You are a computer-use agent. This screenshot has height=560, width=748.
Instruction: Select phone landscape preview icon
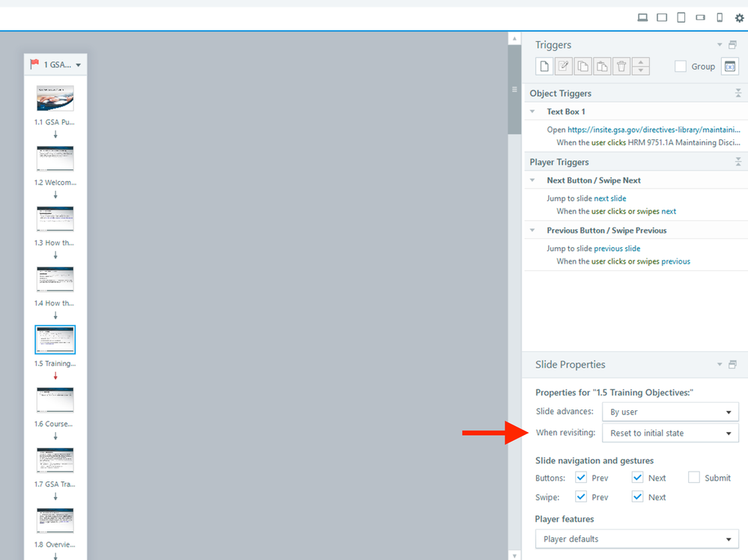coord(700,18)
